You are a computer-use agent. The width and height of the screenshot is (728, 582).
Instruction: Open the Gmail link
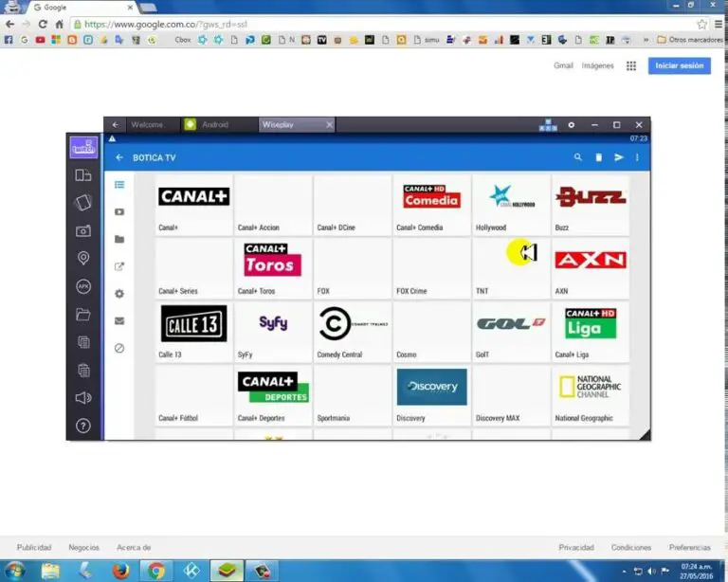click(564, 66)
